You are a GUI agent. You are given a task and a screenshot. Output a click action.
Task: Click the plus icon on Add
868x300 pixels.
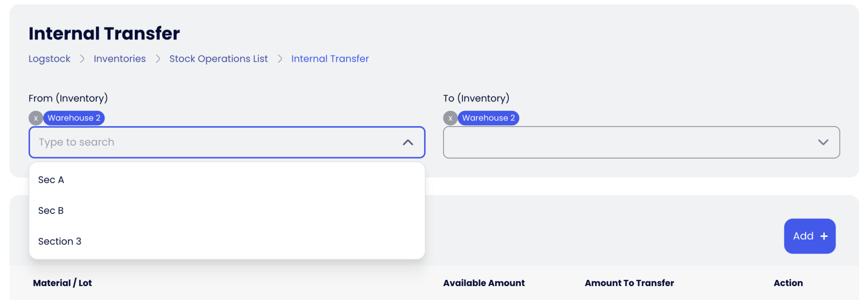pos(824,236)
